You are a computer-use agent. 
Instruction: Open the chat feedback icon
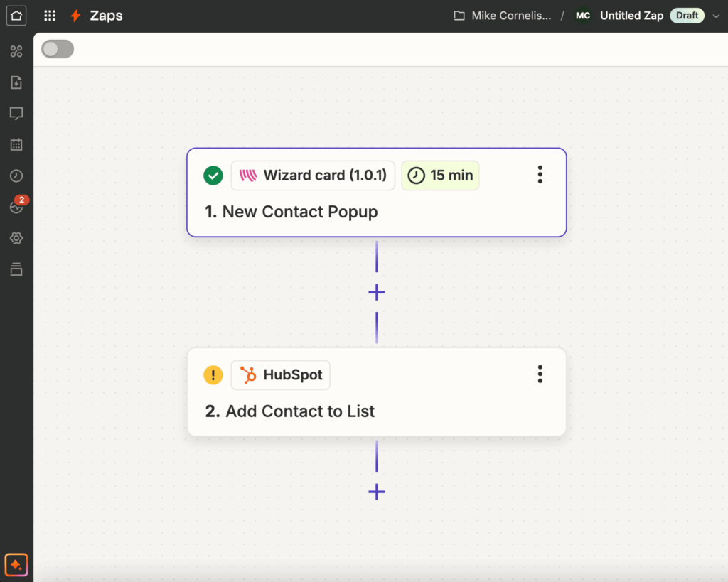pyautogui.click(x=16, y=113)
